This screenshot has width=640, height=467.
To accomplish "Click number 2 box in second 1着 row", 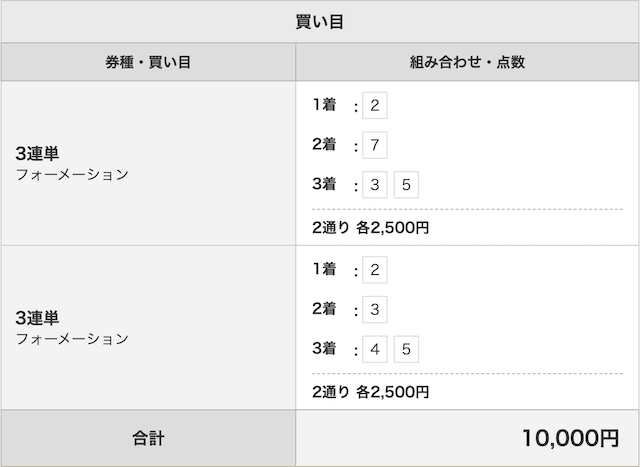I will (375, 270).
